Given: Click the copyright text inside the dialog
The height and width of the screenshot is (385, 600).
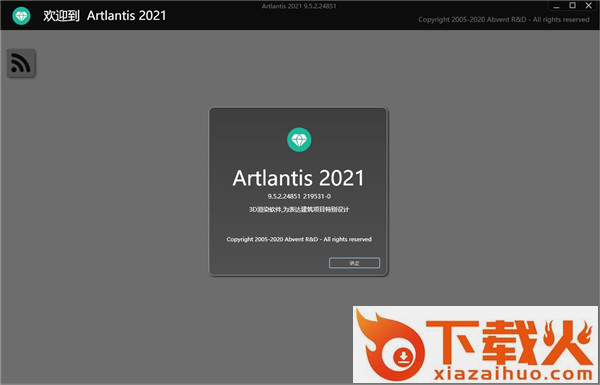Looking at the screenshot, I should coord(299,239).
